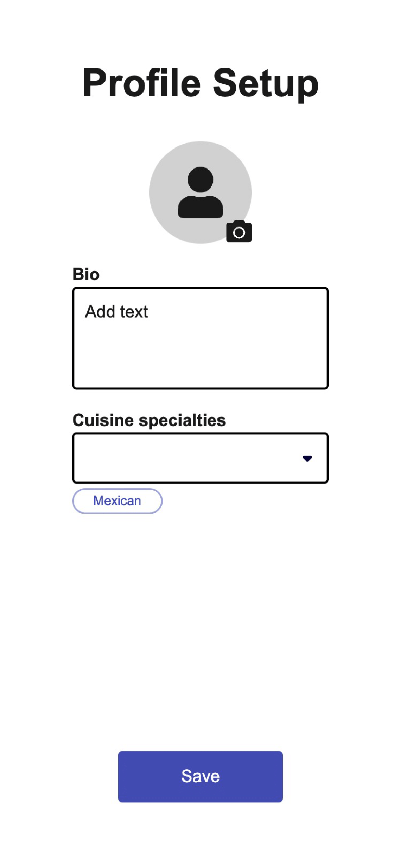Select the Mexican cuisine chip
Screen dimensions: 401x868
[117, 501]
